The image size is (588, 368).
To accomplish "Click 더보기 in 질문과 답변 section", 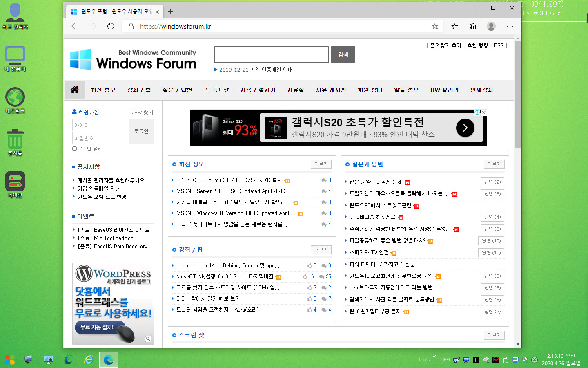I will pyautogui.click(x=494, y=164).
